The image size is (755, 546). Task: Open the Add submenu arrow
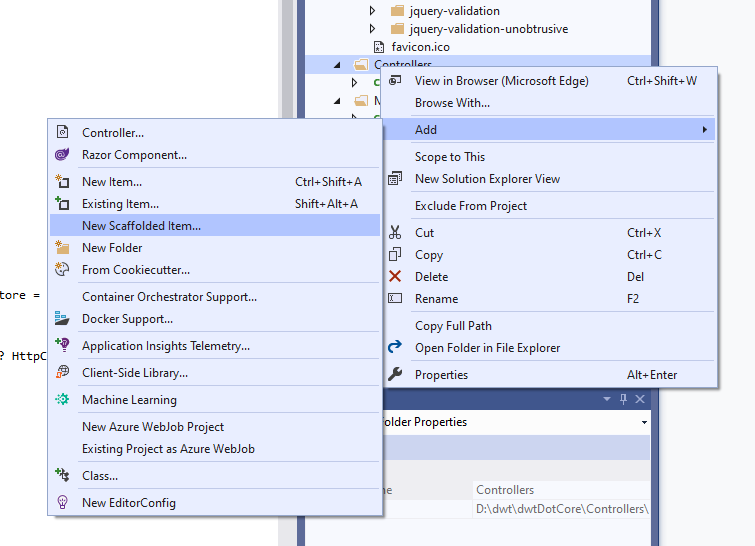tap(705, 130)
